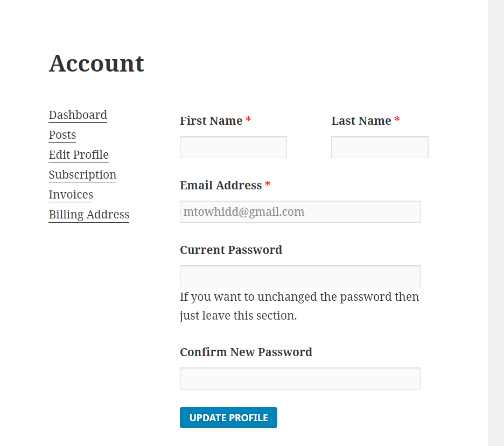Viewport: 504px width, 446px height.
Task: Click the Email Address label text
Action: click(x=221, y=185)
